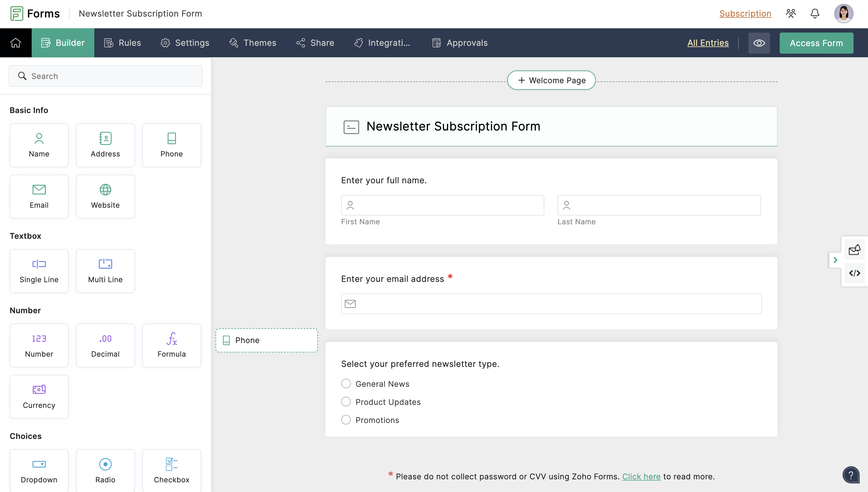Open the All Entries link
Image resolution: width=868 pixels, height=492 pixels.
[x=708, y=43]
